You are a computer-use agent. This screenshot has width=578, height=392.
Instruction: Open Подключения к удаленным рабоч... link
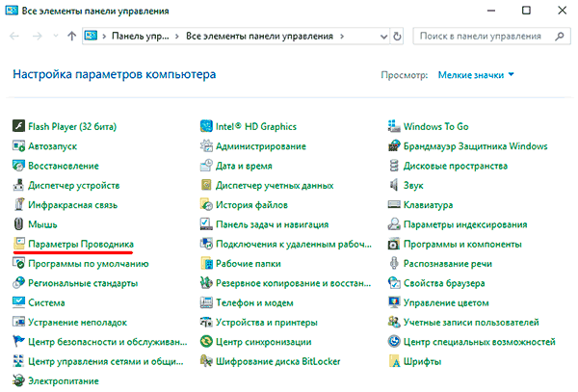(294, 244)
